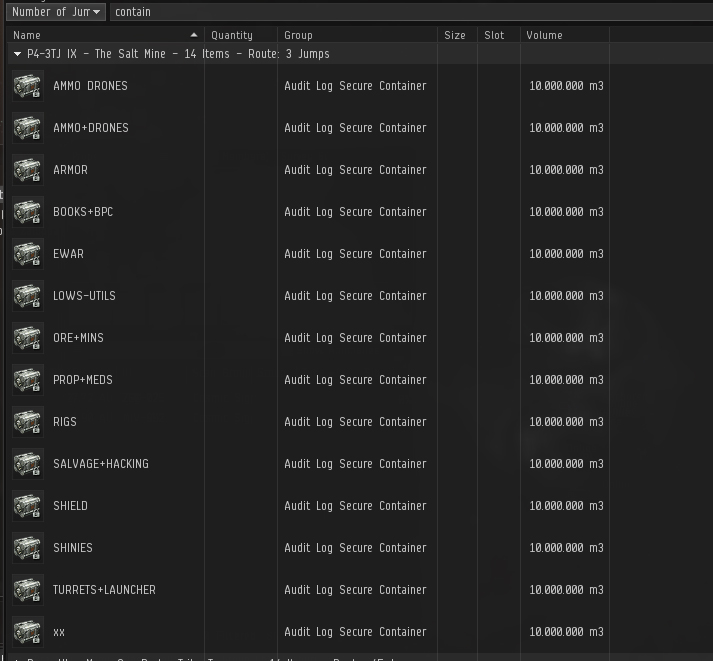Select the PROP+MEDS row name
The width and height of the screenshot is (713, 661).
83,380
